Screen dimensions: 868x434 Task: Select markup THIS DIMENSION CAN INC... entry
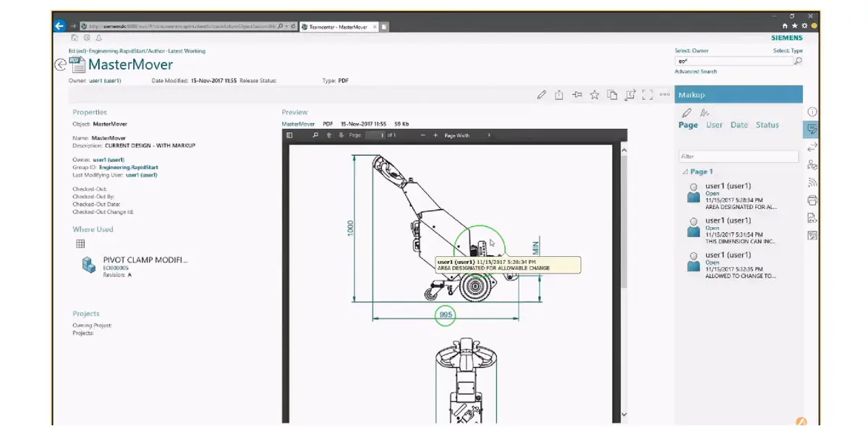pyautogui.click(x=731, y=231)
